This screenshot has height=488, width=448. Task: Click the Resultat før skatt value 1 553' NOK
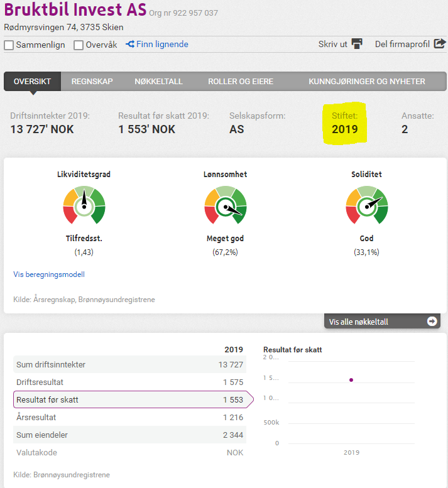click(x=147, y=129)
